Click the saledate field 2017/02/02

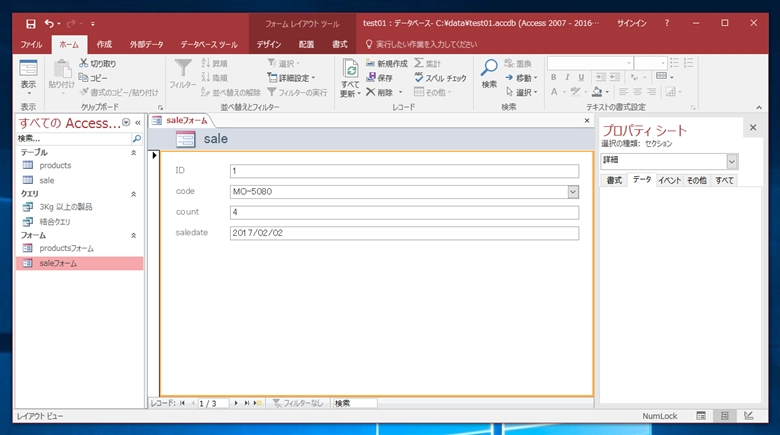click(x=404, y=233)
